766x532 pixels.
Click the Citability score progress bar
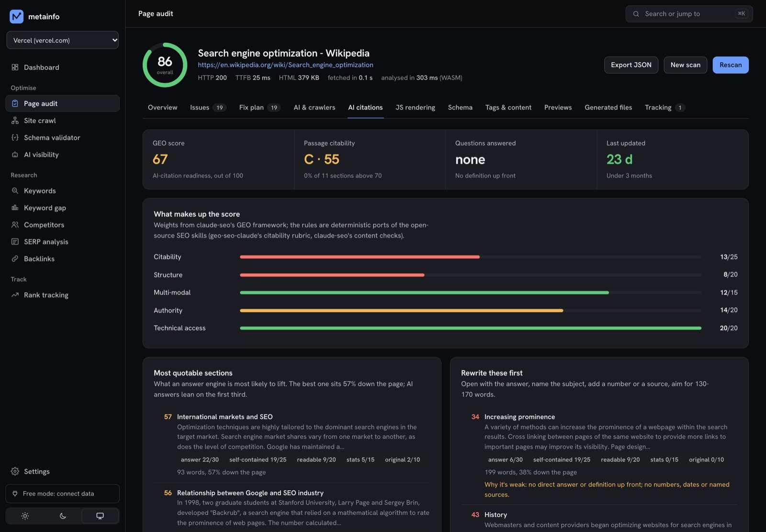click(x=471, y=257)
